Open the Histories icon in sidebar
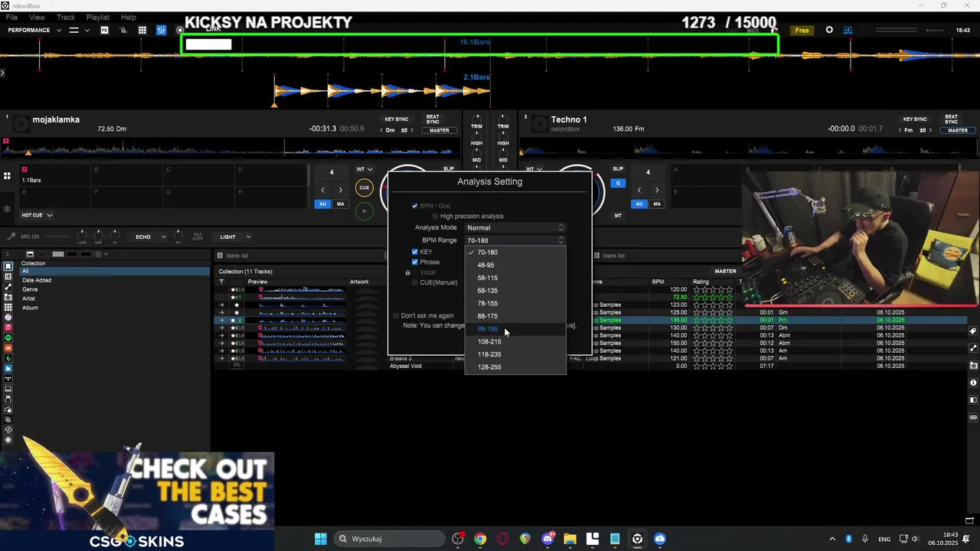This screenshot has width=980, height=551. coord(8,429)
